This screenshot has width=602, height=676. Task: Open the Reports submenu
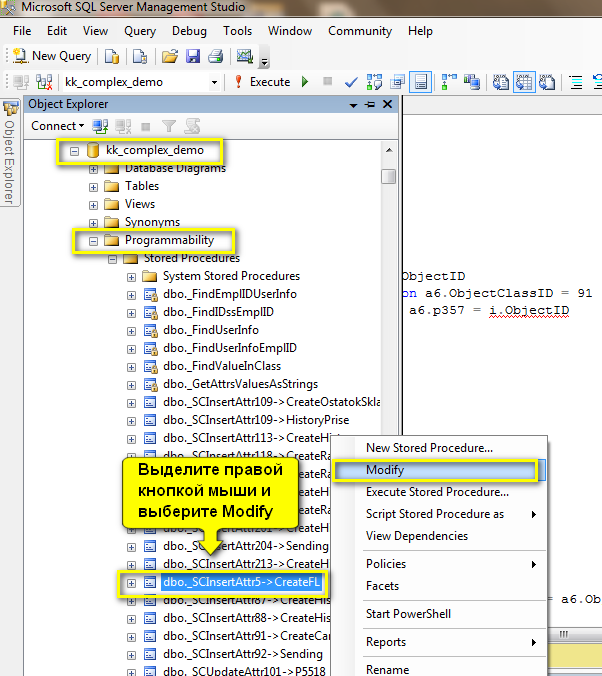point(440,642)
